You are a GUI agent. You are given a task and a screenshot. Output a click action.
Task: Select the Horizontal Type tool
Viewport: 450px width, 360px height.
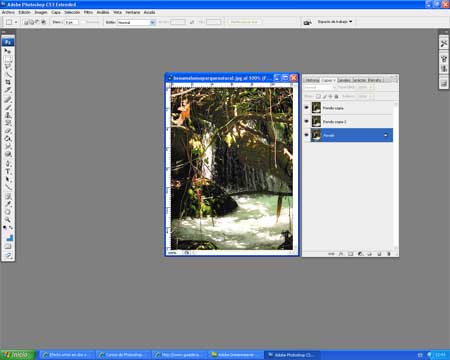point(8,172)
